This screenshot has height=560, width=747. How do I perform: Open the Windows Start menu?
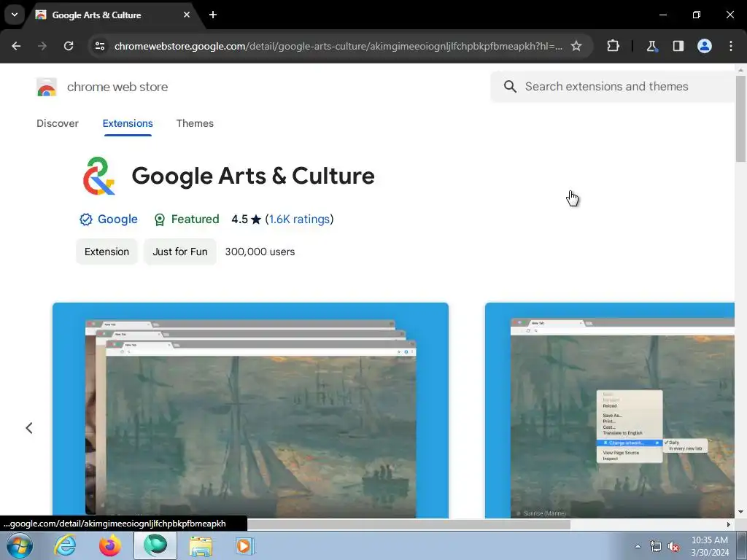(x=19, y=545)
